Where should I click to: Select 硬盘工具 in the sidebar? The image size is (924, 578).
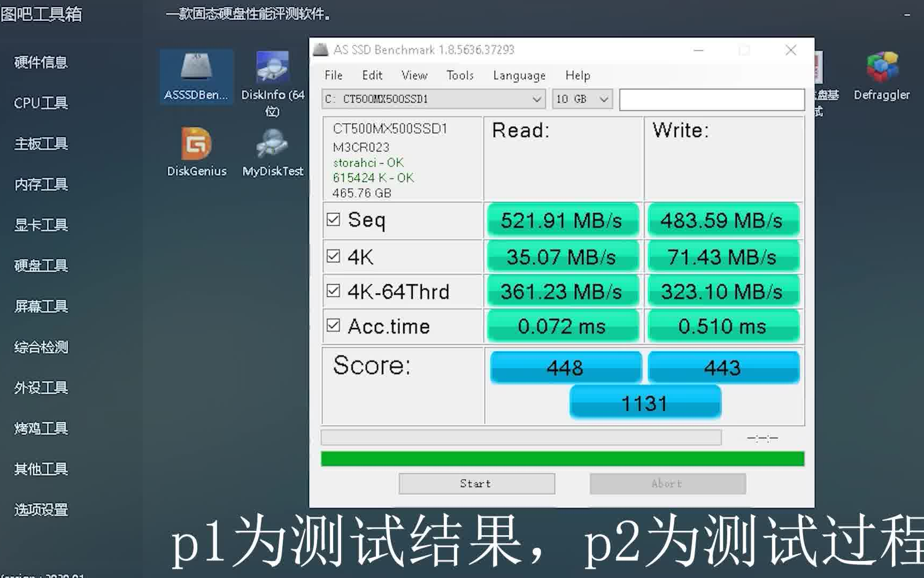(41, 265)
